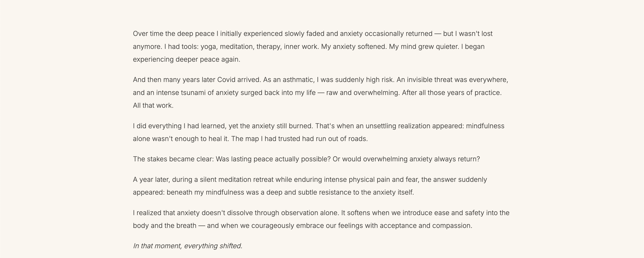Click the italic line "In that moment, everything shifted."
Screen dimensions: 644x258
coord(187,246)
